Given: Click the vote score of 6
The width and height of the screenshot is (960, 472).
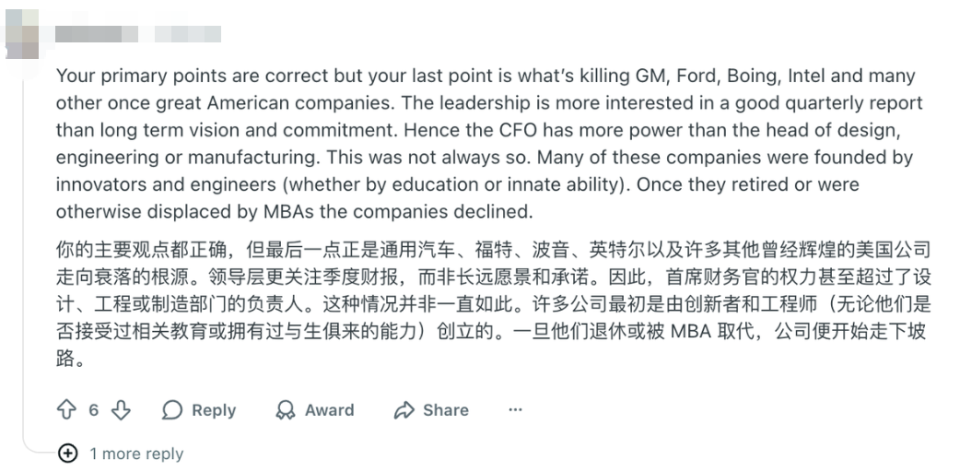Looking at the screenshot, I should [93, 410].
